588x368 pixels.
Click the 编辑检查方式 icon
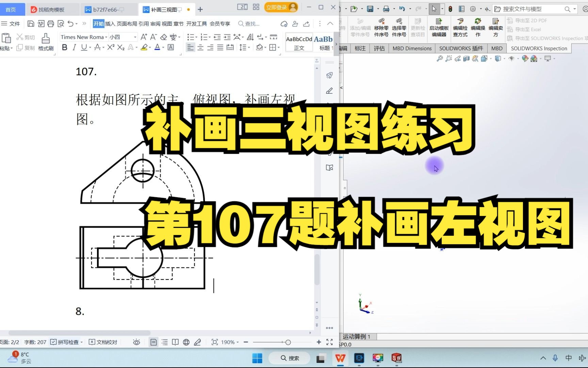coord(460,27)
